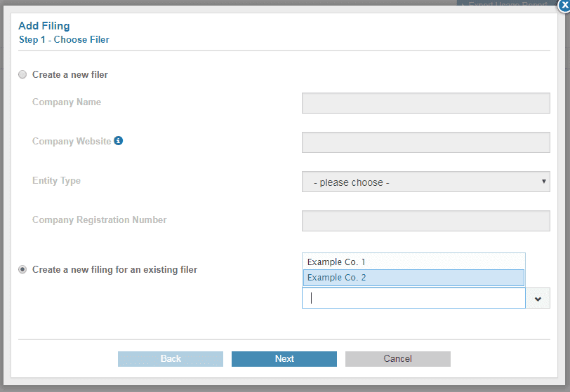Focus the Company Registration Number field
Screen dimensions: 570x392
[x=425, y=221]
